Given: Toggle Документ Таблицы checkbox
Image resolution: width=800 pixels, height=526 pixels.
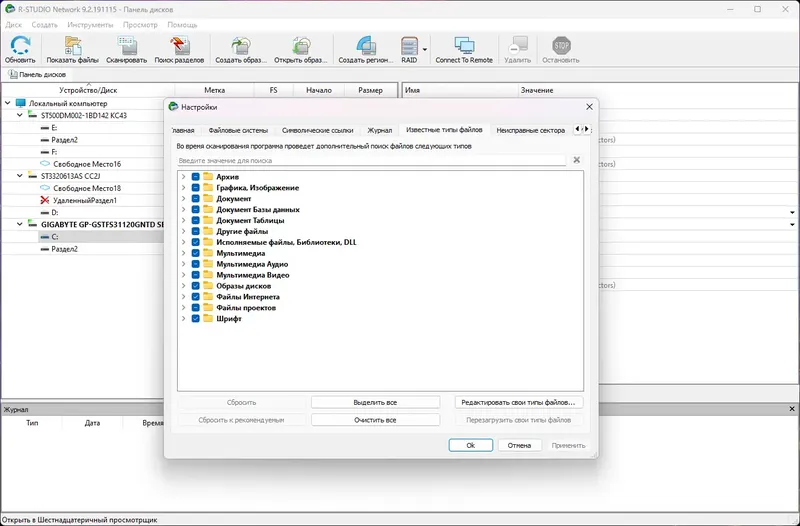Looking at the screenshot, I should pyautogui.click(x=195, y=220).
